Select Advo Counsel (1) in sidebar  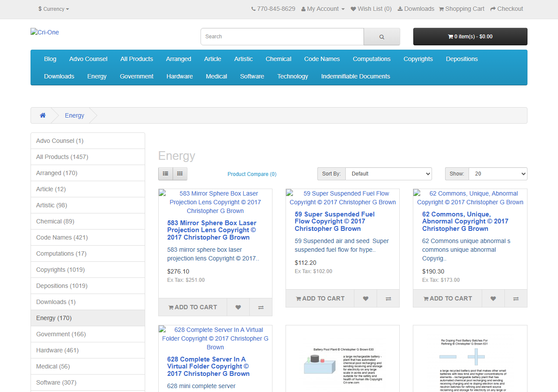click(88, 141)
